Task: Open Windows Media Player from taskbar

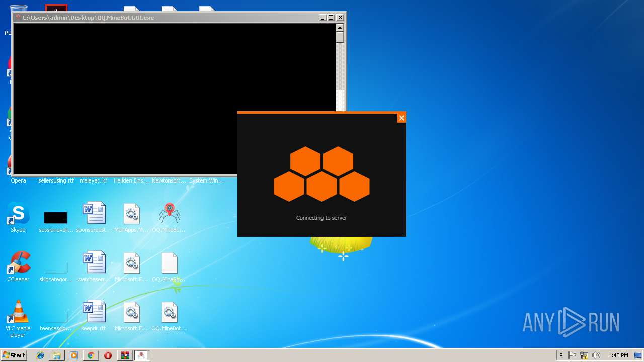Action: click(x=74, y=355)
